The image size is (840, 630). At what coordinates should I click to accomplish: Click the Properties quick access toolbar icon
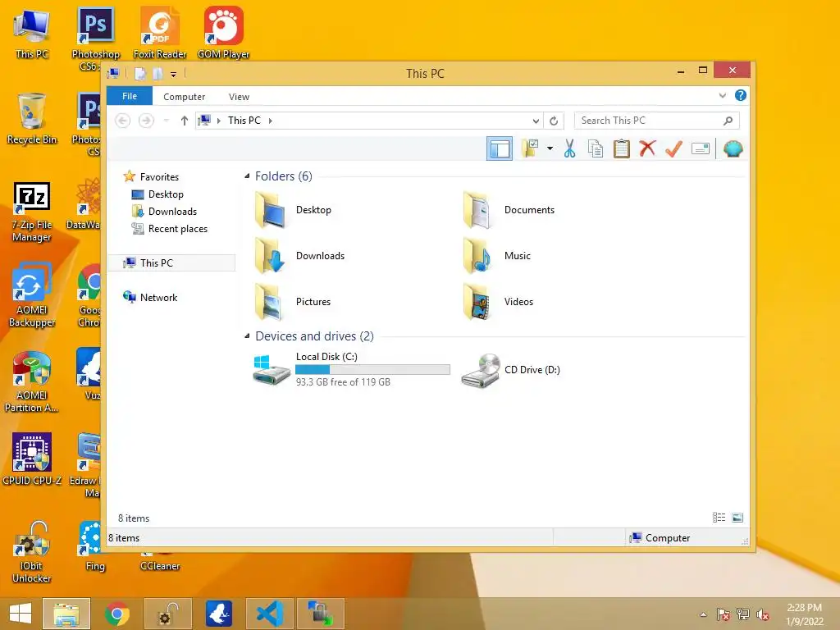(139, 73)
